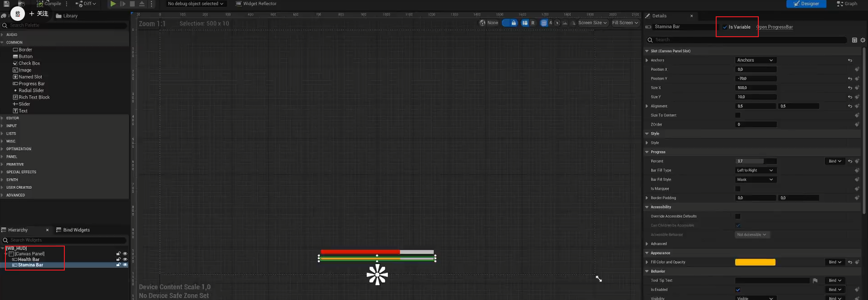Image resolution: width=868 pixels, height=300 pixels.
Task: Select Health Bar in the hierarchy
Action: [x=29, y=259]
